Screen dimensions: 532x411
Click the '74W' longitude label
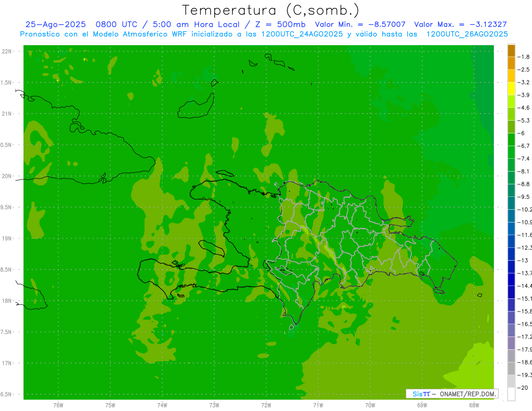click(162, 404)
